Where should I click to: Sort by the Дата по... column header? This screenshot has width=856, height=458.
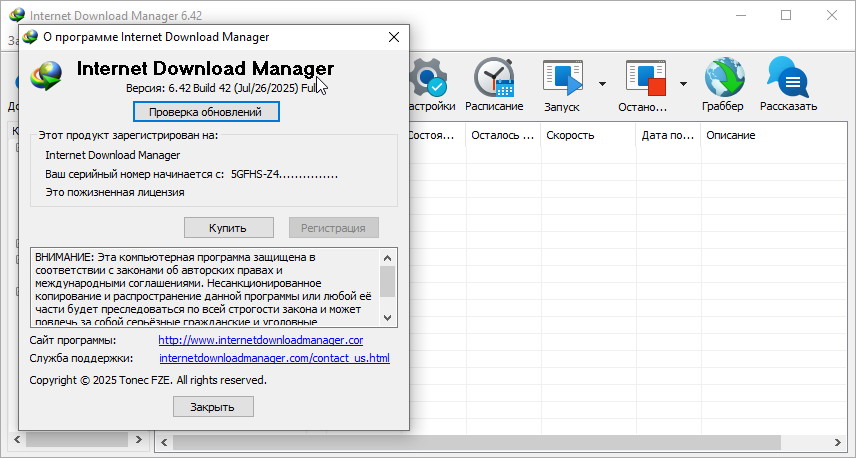point(668,135)
